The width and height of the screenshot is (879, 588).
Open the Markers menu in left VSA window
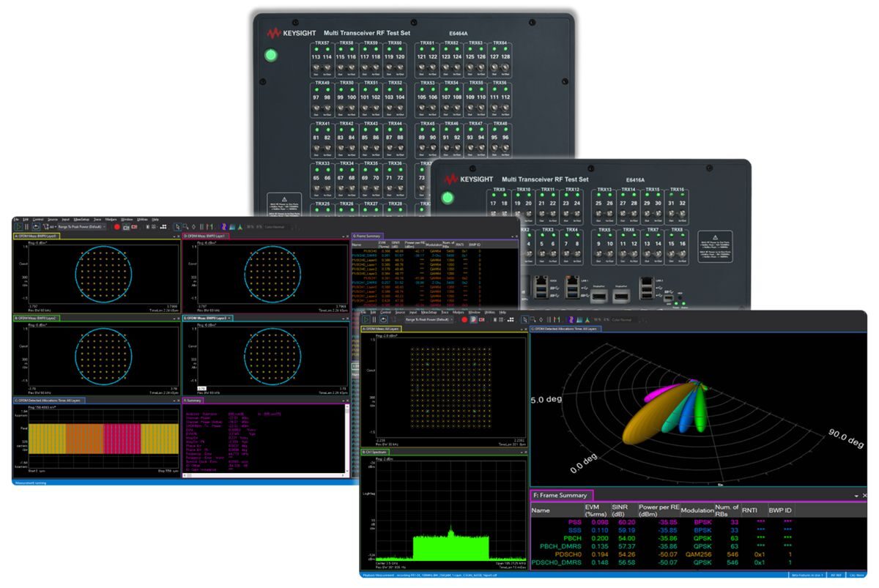click(x=111, y=219)
